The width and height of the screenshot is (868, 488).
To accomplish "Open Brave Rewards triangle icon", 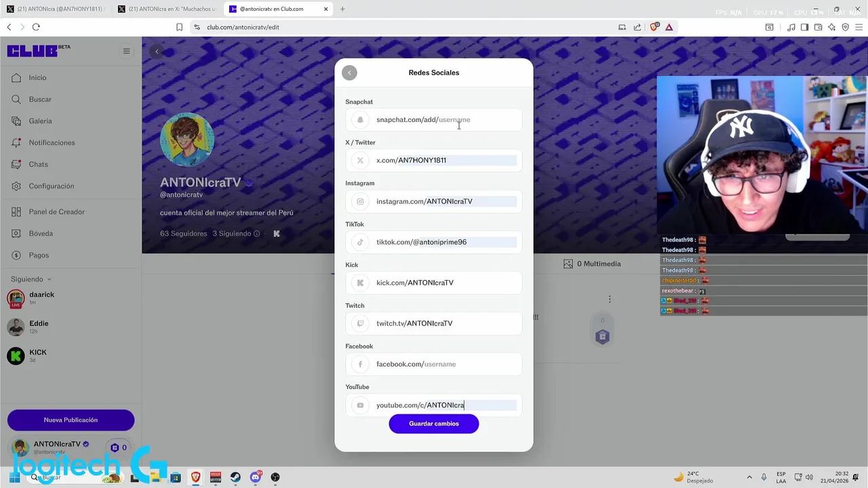I will [669, 27].
